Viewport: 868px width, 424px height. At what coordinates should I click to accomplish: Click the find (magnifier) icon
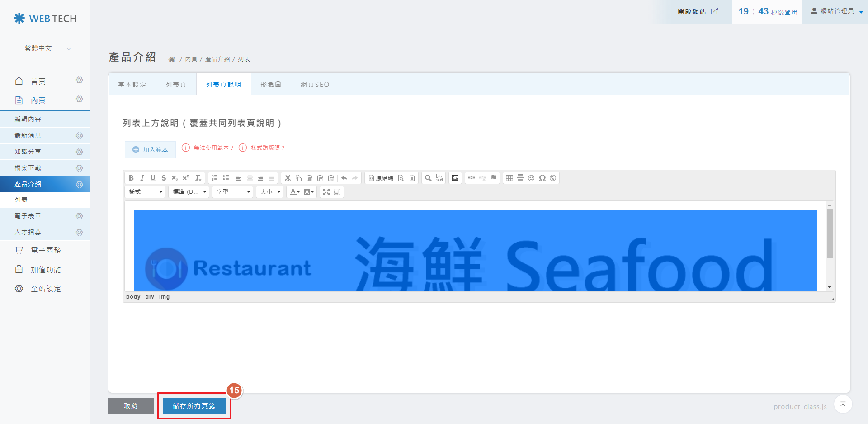[428, 178]
